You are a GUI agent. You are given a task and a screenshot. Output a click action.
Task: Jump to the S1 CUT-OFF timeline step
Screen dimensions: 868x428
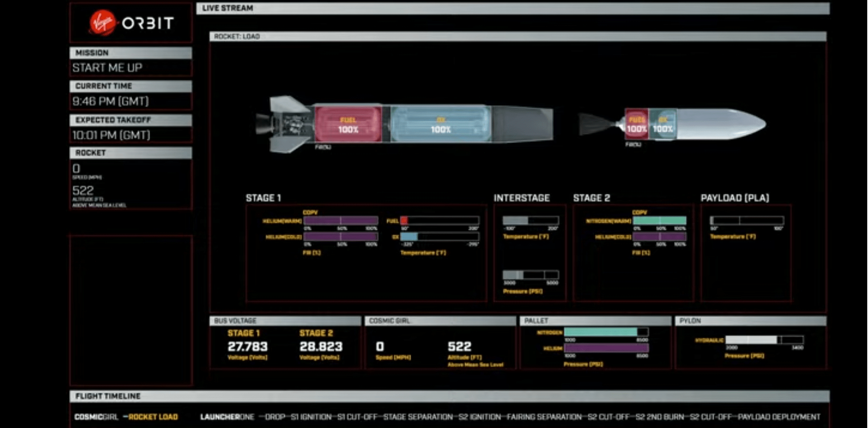[357, 417]
